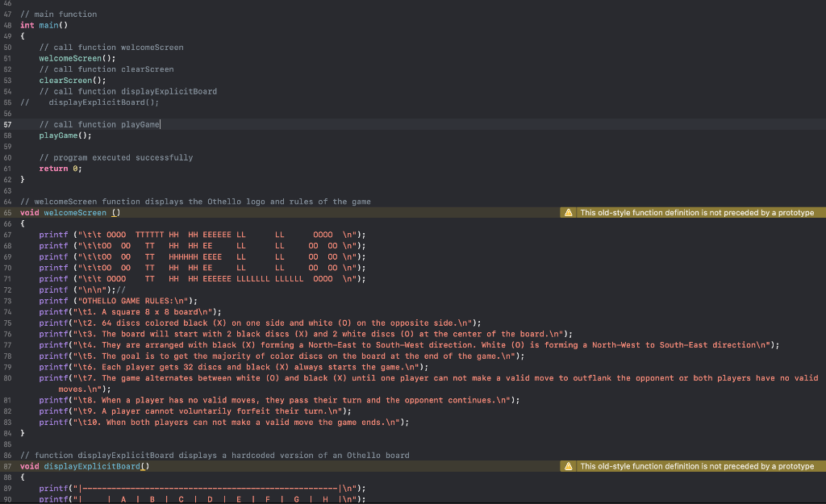This screenshot has width=826, height=504.
Task: Select the int keyword in main declaration
Action: pos(27,25)
